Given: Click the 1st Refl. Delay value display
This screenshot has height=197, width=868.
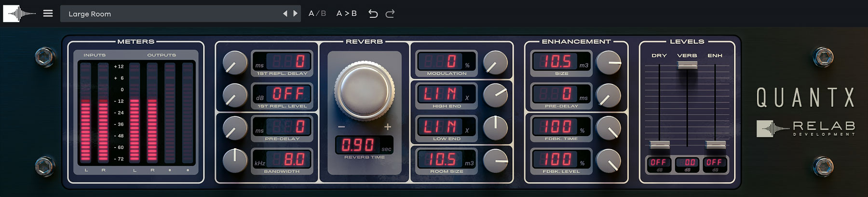Looking at the screenshot, I should pyautogui.click(x=282, y=61).
